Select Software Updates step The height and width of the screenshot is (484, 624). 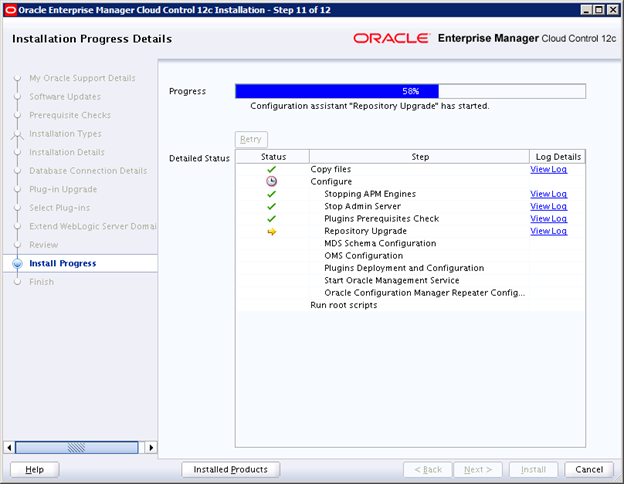tap(65, 97)
